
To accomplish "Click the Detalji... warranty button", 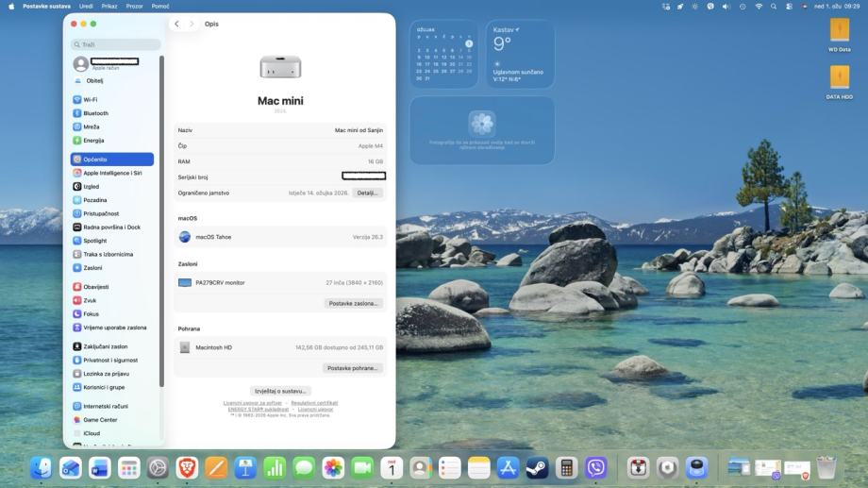I will tap(367, 193).
